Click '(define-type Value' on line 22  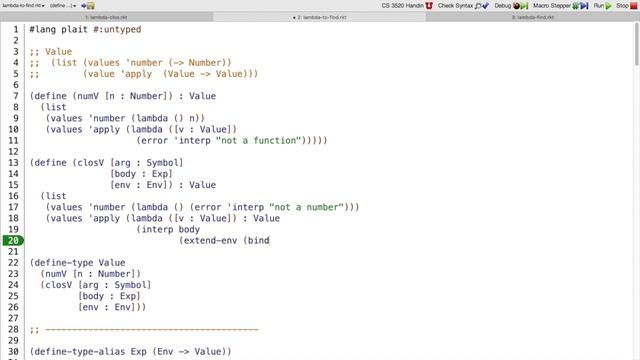point(78,262)
